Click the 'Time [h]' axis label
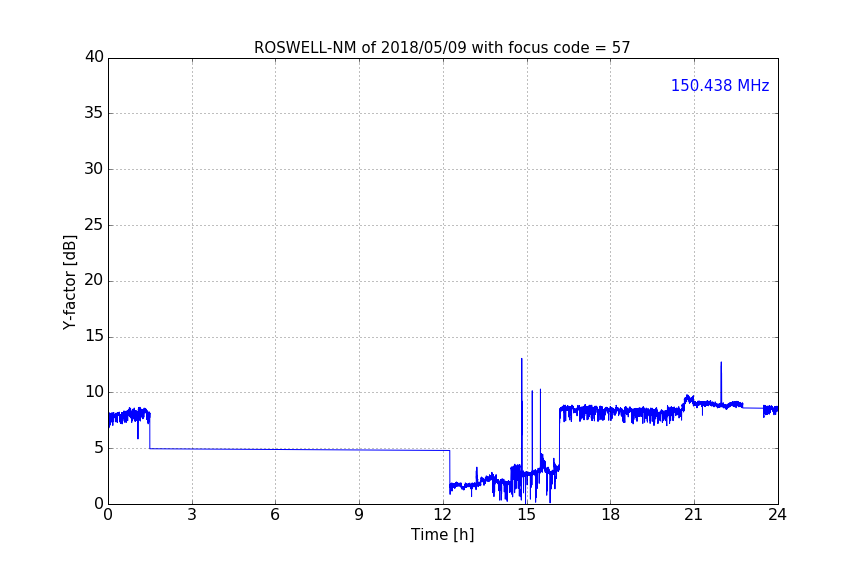 442,534
